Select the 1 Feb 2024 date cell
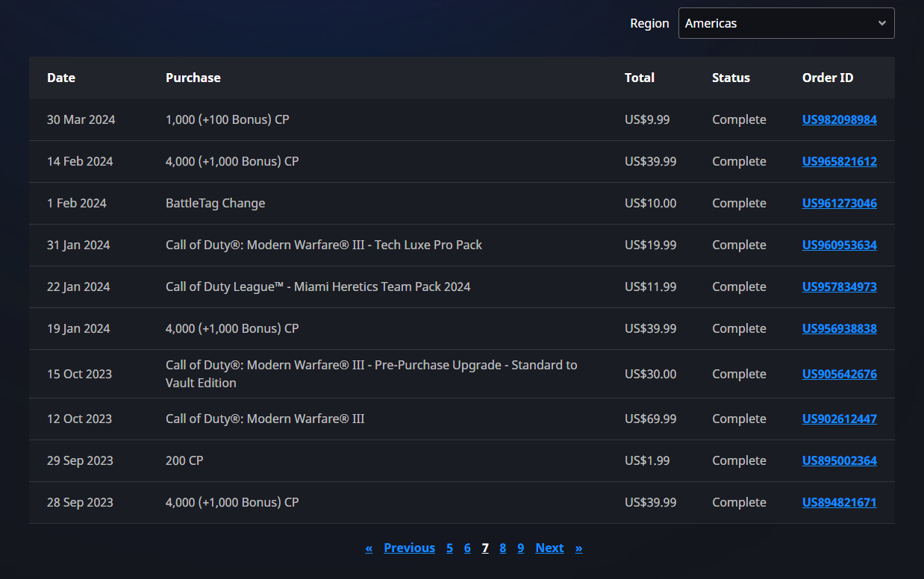 [77, 203]
